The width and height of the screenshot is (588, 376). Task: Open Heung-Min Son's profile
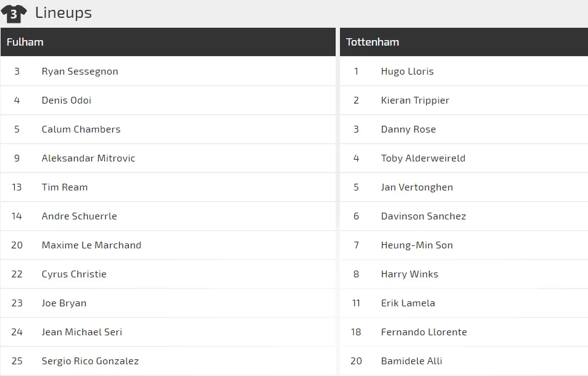point(417,245)
